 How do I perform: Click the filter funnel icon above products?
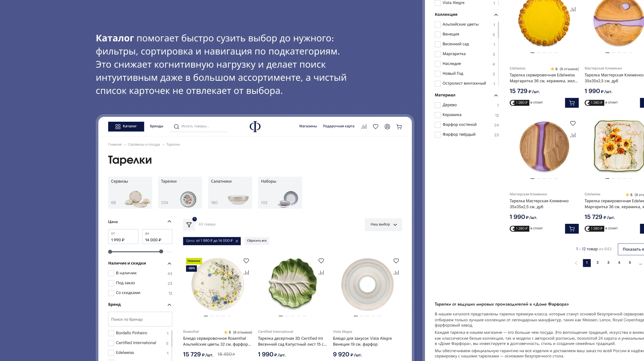189,225
